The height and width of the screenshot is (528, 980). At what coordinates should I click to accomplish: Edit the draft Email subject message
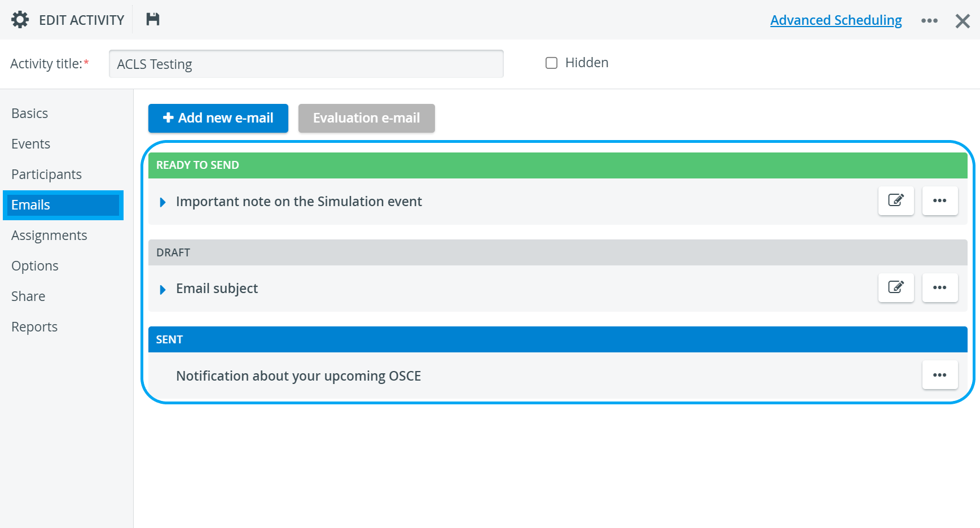(896, 287)
